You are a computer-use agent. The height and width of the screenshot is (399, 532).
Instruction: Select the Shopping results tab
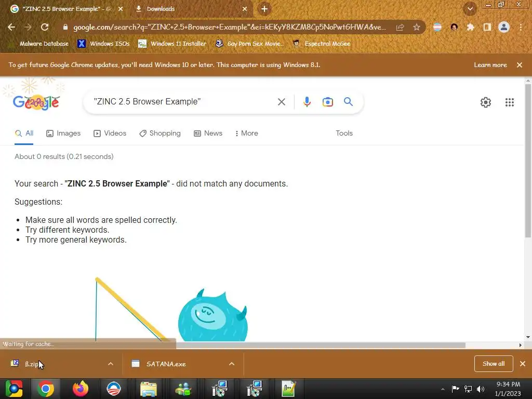pyautogui.click(x=160, y=134)
